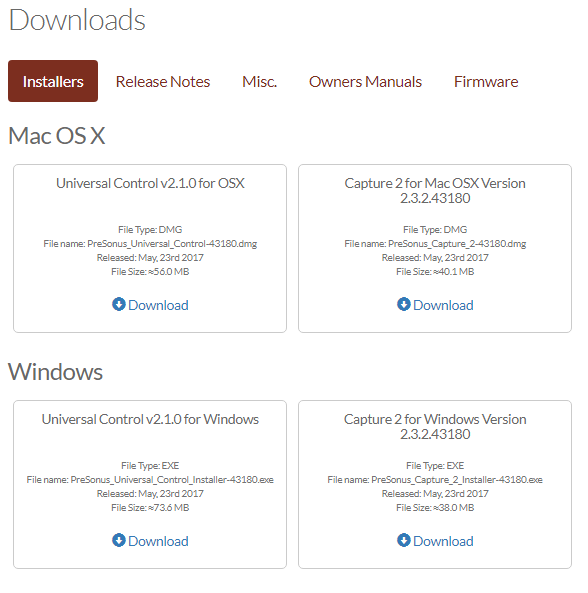Select Capture 2 for Windows Version title
Image resolution: width=588 pixels, height=593 pixels.
(435, 427)
